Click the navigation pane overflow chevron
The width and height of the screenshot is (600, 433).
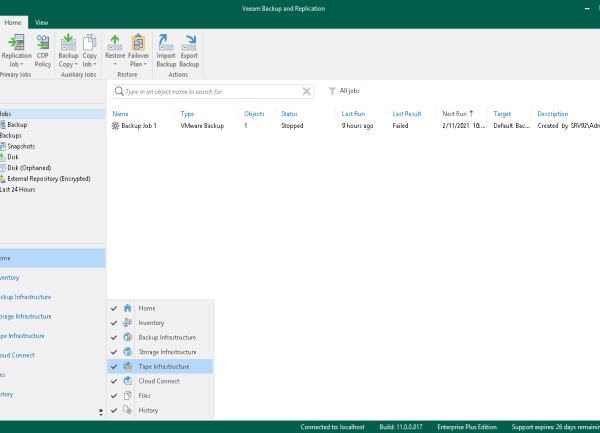coord(101,412)
